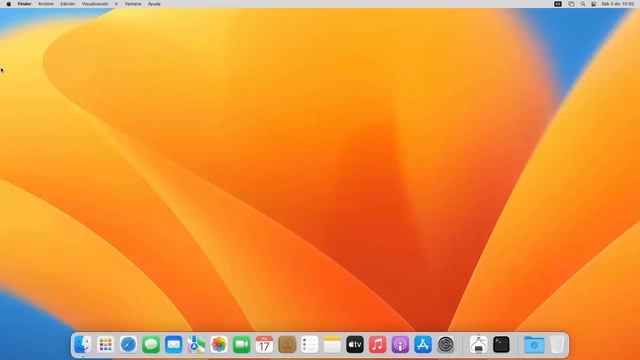Image resolution: width=640 pixels, height=360 pixels.
Task: Open the Apple menu
Action: pos(9,4)
